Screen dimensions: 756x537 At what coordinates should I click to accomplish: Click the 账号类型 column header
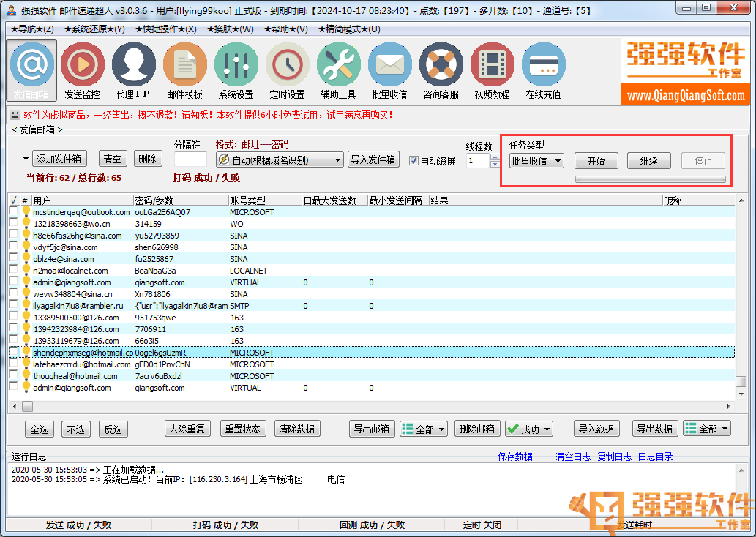tap(265, 200)
